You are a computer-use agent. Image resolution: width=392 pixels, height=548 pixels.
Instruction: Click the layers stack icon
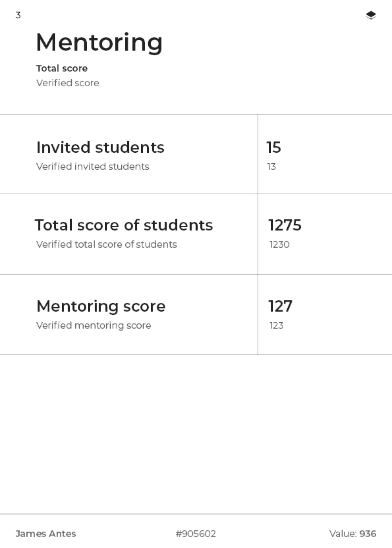tap(370, 15)
